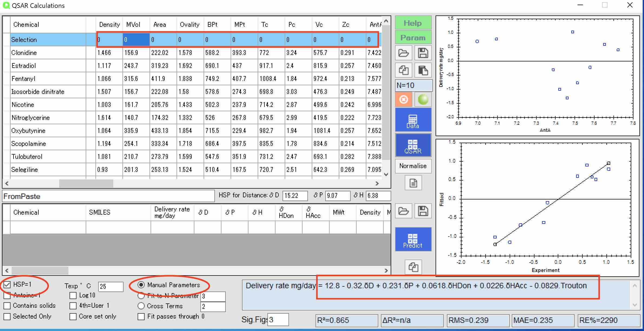Viewport: 644px width, 331px height.
Task: Run the Data calculation button
Action: pyautogui.click(x=413, y=120)
